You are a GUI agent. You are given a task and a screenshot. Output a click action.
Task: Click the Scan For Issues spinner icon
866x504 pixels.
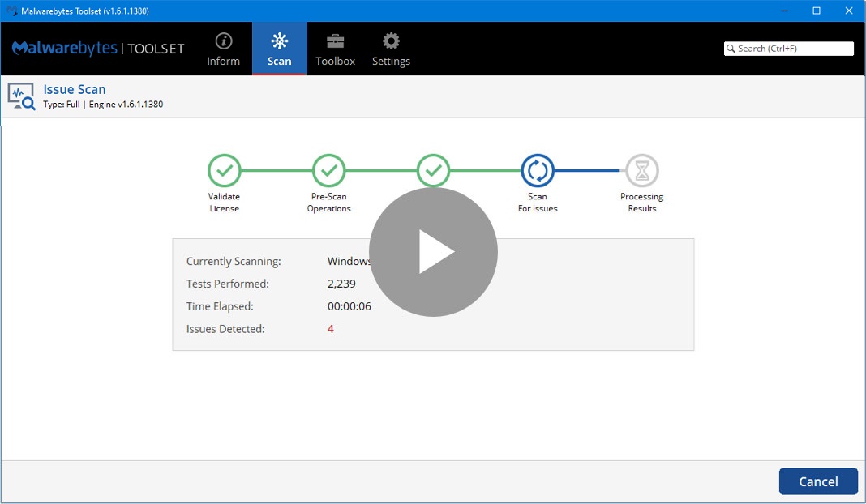[x=538, y=171]
